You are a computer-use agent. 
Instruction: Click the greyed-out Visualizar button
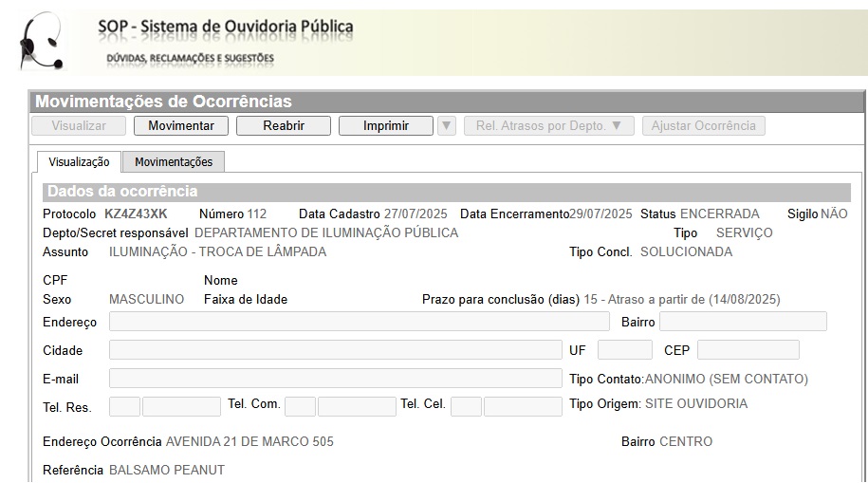click(x=79, y=126)
